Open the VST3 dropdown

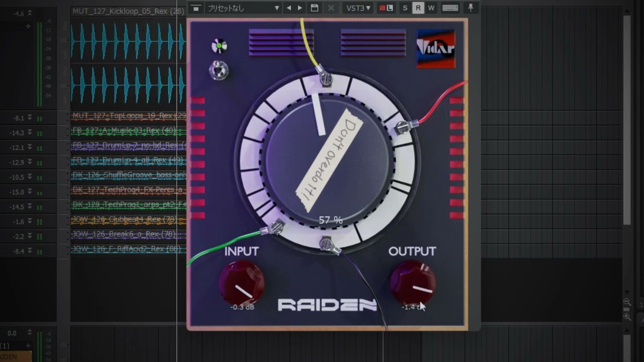[x=358, y=8]
